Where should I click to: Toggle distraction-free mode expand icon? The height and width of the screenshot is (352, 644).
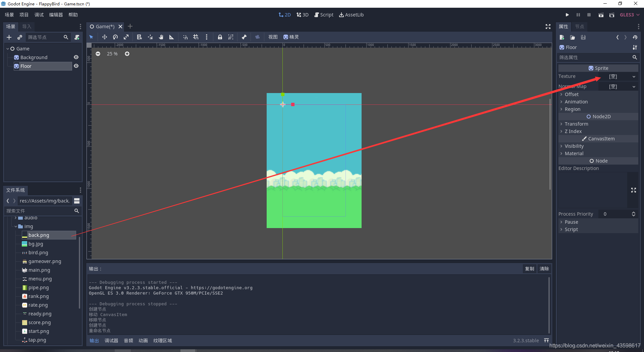click(548, 27)
